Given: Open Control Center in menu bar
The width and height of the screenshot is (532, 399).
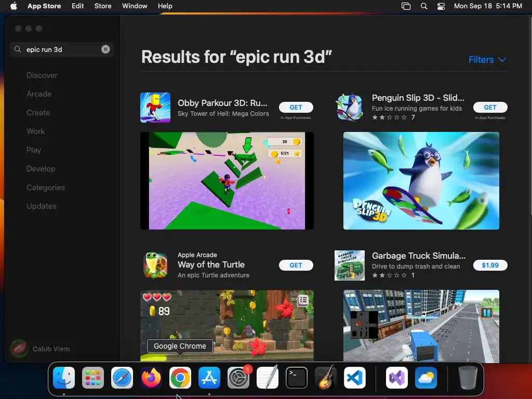Looking at the screenshot, I should 441,6.
